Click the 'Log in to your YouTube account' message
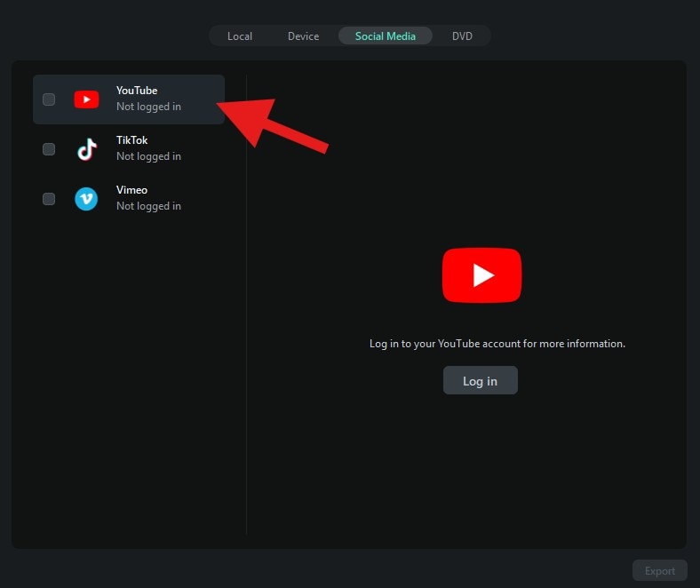 click(497, 344)
